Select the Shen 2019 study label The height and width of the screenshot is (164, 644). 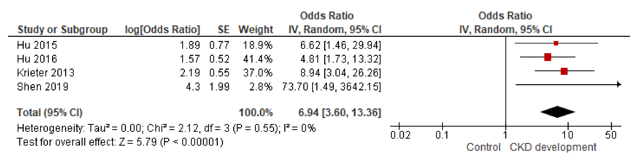pos(43,87)
